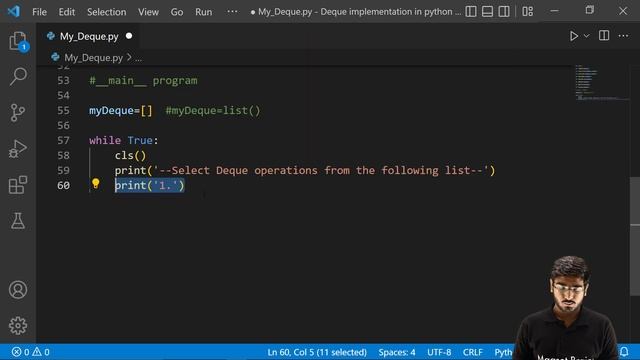Click the myDeque=[] assignment
Screen dimensions: 640x360
[x=121, y=111]
